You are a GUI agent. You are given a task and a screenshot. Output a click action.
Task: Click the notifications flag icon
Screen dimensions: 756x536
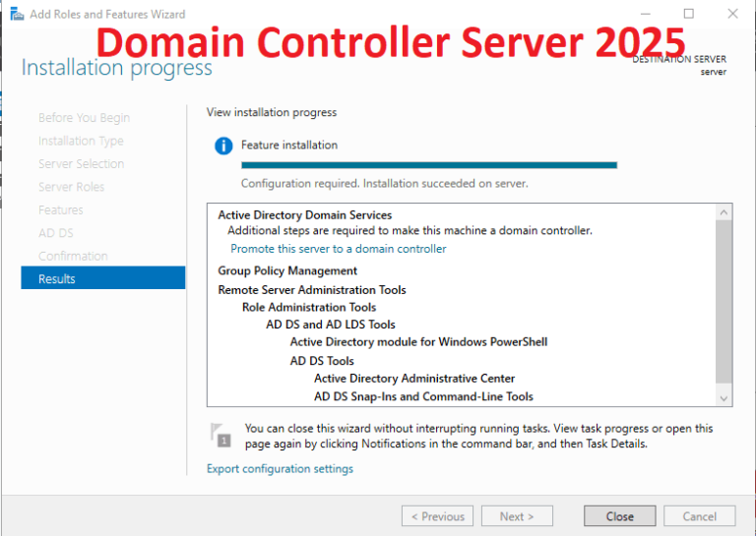point(220,436)
